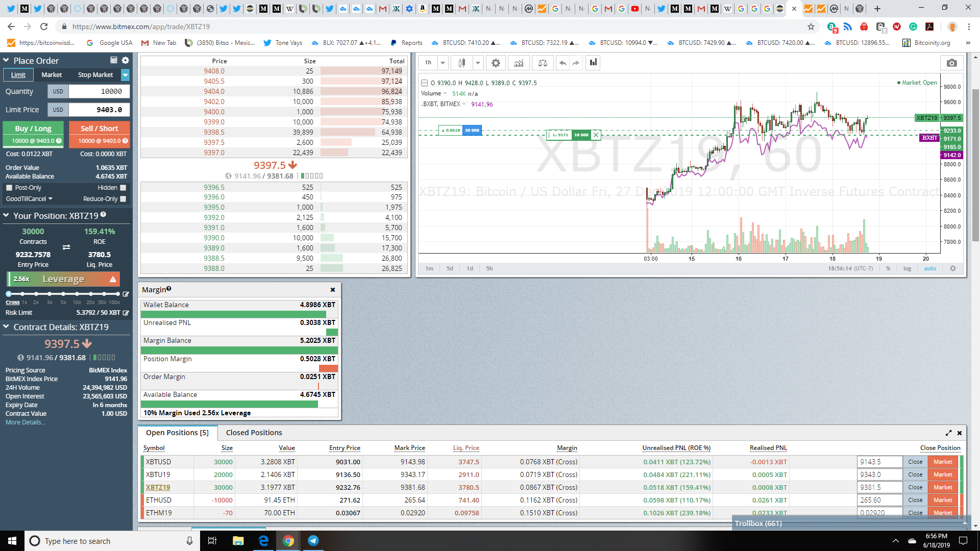The image size is (980, 551).
Task: Open chart style dropdown arrow
Action: pos(478,63)
